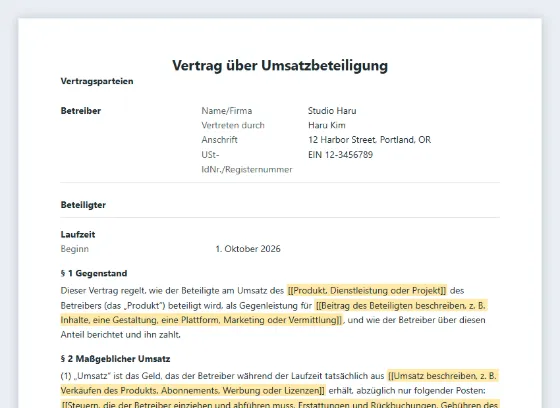The width and height of the screenshot is (560, 408).
Task: Fill the "[[Umsatz beschreiben, z. B." placeholder
Action: 279,383
